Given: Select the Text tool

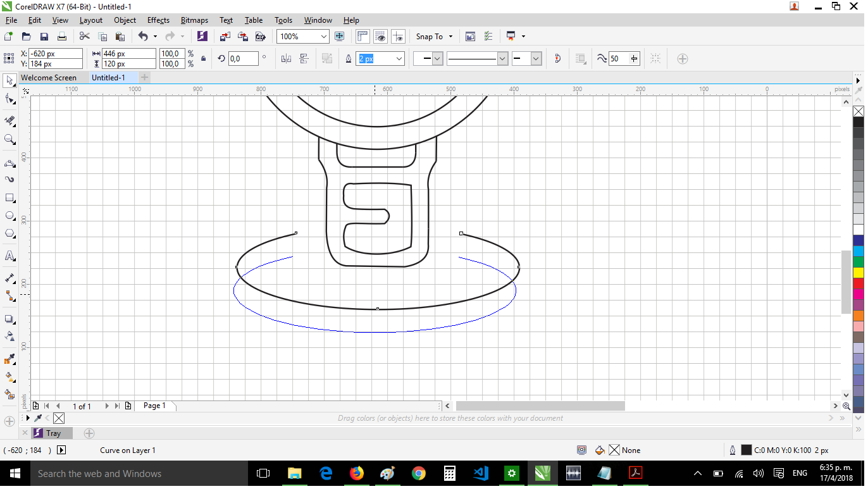Looking at the screenshot, I should 9,256.
